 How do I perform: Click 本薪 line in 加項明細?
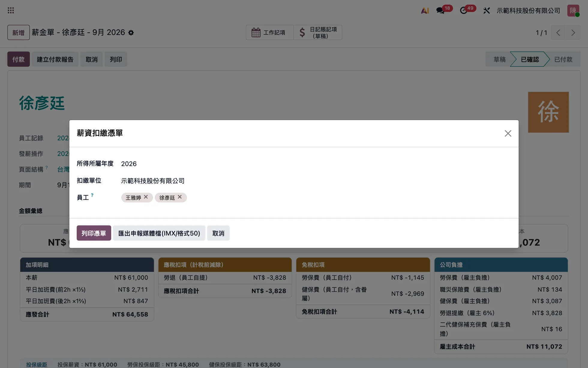87,278
